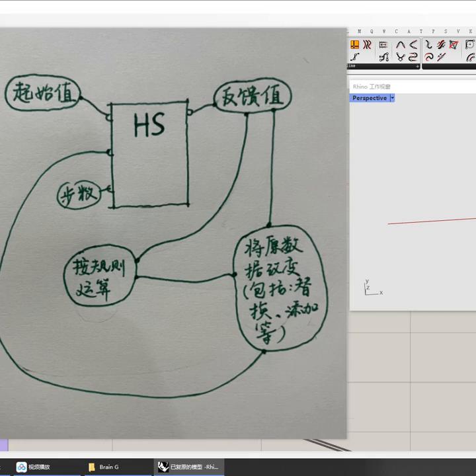Select the red-black wavy tween curves icon

point(368,45)
